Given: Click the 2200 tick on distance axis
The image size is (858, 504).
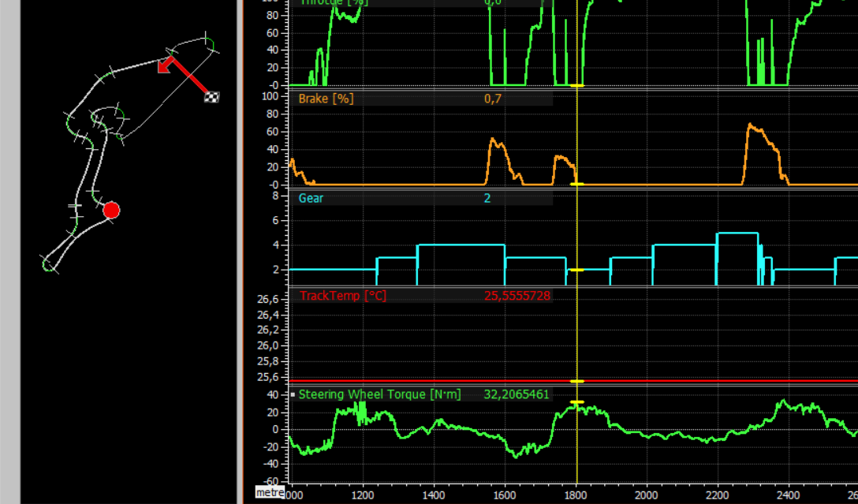Looking at the screenshot, I should click(x=718, y=495).
